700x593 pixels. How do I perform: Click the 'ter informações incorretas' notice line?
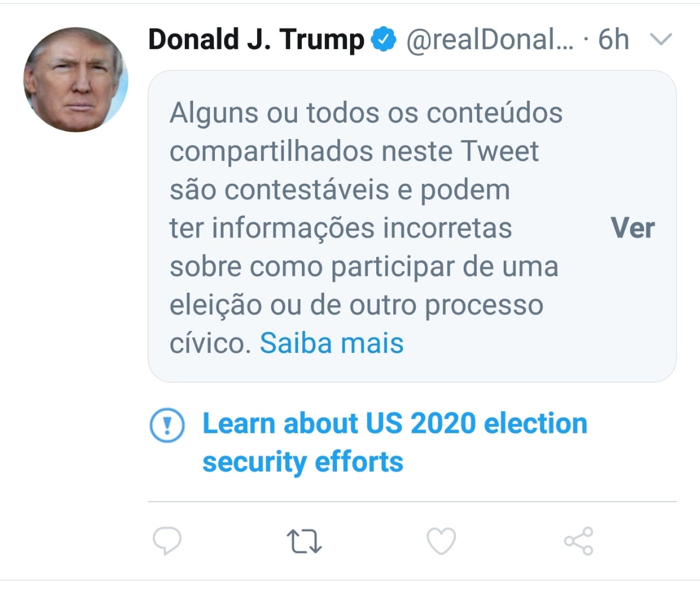pyautogui.click(x=340, y=228)
